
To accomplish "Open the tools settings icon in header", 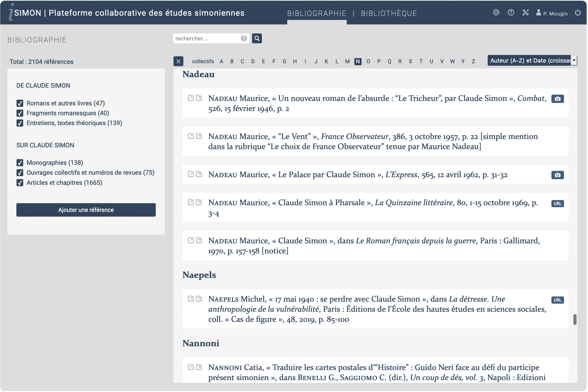I will click(526, 13).
